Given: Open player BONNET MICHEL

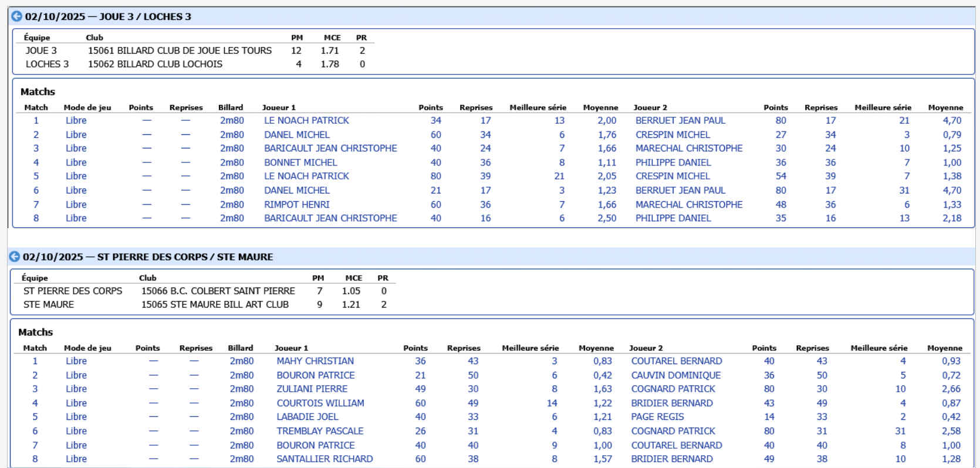Looking at the screenshot, I should [x=300, y=162].
